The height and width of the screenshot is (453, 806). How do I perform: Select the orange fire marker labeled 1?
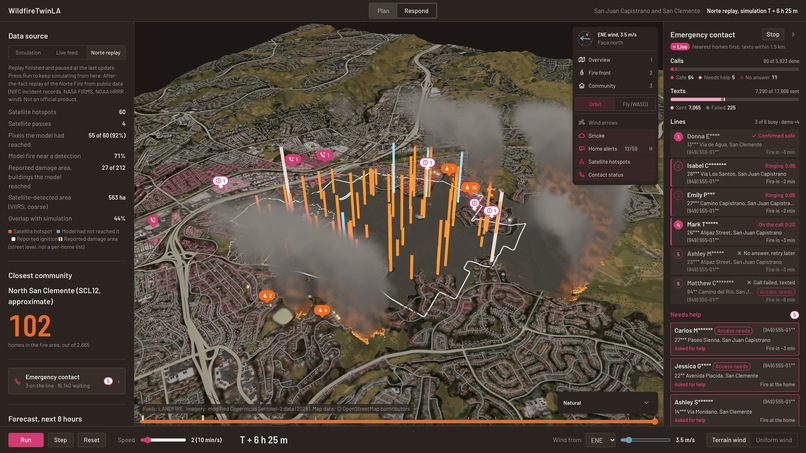449,169
